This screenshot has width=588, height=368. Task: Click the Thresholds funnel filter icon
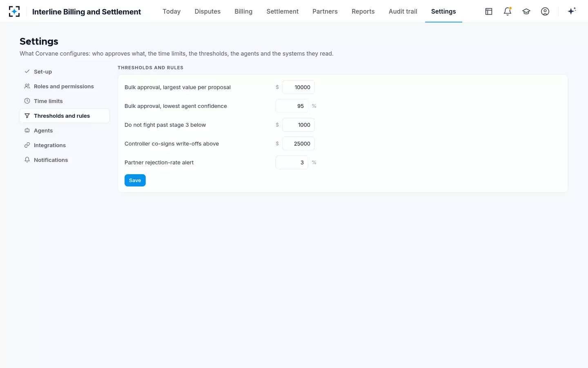click(27, 116)
